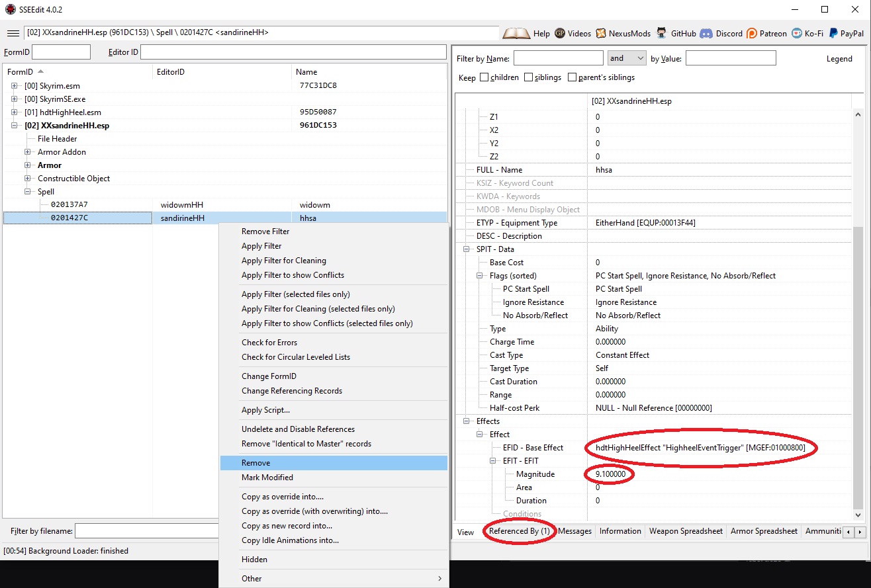Open the Information tab
Screen dimensions: 871x588
[x=620, y=531]
